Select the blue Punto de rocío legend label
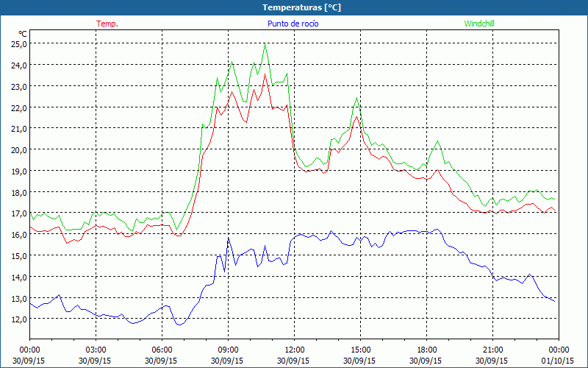The width and height of the screenshot is (588, 368). coord(293,24)
